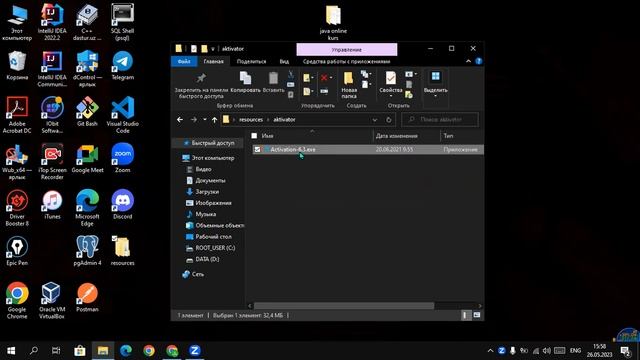640x360 pixels.
Task: Switch to large icons view in the status bar
Action: click(x=477, y=315)
